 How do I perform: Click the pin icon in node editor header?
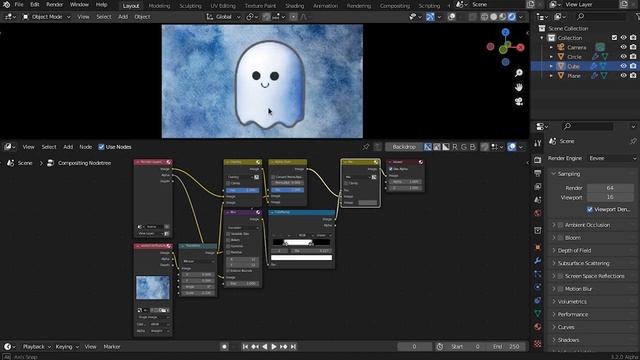366,147
